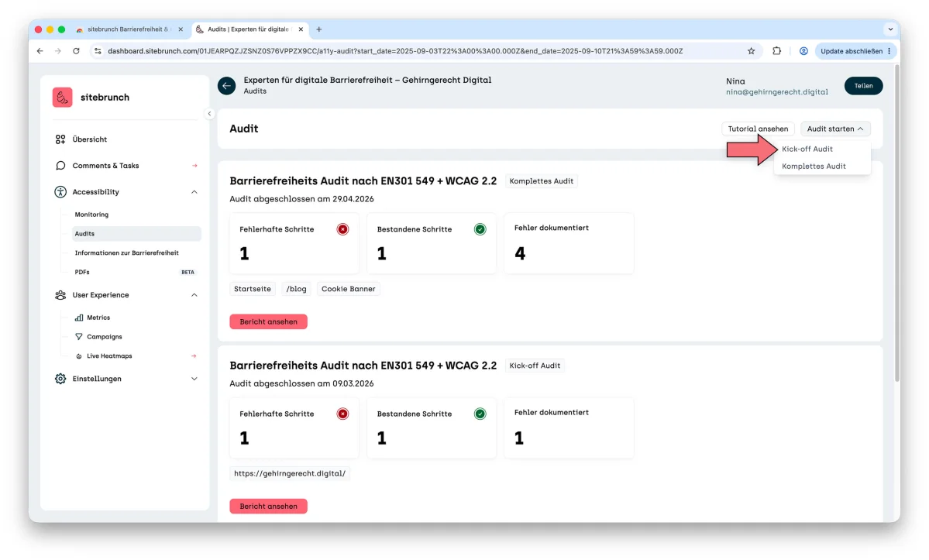This screenshot has height=560, width=929.
Task: Open Monitoring in the sidebar
Action: [x=92, y=215]
